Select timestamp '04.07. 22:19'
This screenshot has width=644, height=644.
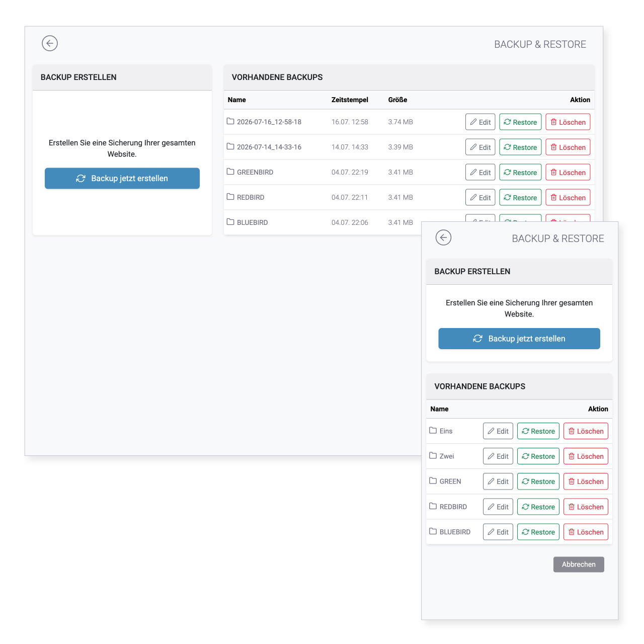pos(350,172)
